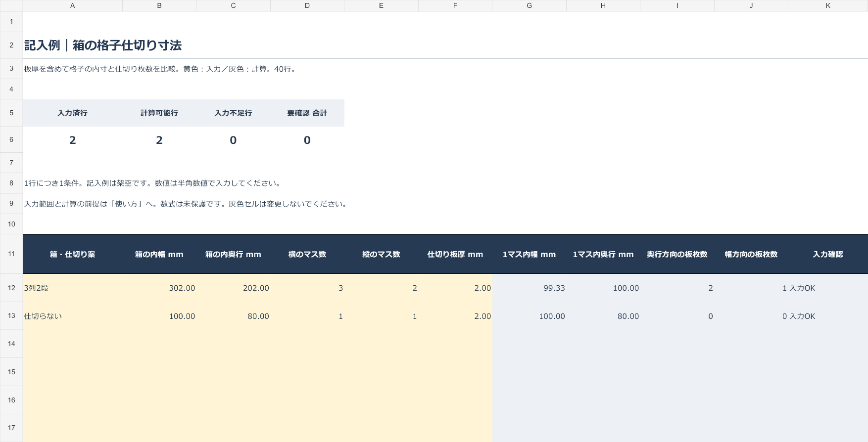Click 入力OK in the 仕切らない row

[x=802, y=316]
